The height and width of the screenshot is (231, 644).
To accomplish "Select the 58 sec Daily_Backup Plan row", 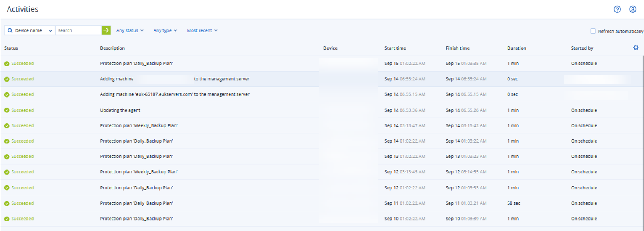I will coord(322,203).
